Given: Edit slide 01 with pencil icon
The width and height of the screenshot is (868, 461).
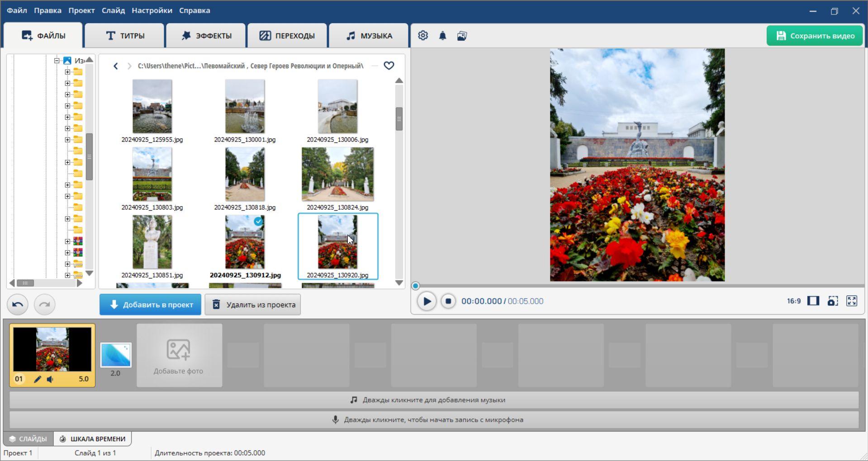Looking at the screenshot, I should pyautogui.click(x=38, y=379).
